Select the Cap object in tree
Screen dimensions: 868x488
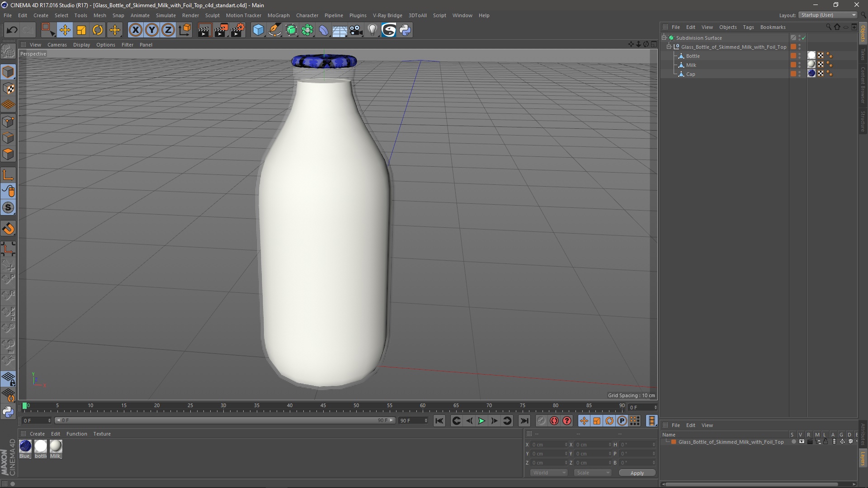(x=690, y=74)
